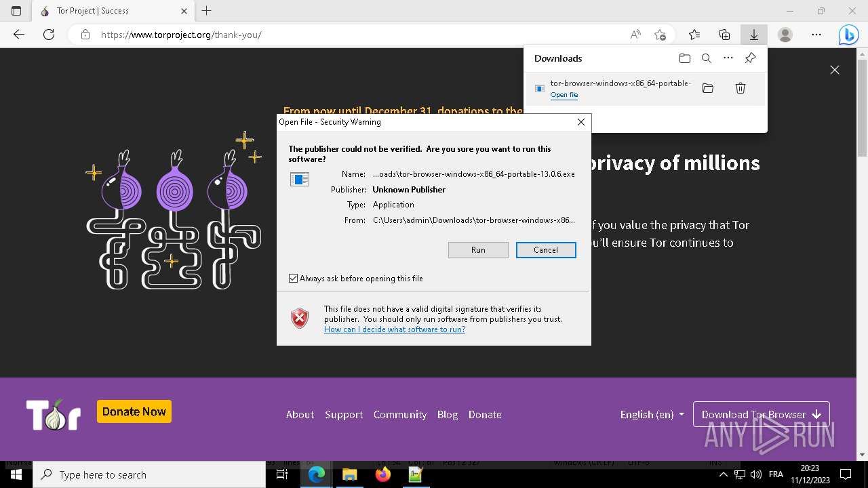Close the Tor Project tab
This screenshot has height=488, width=868.
point(184,11)
